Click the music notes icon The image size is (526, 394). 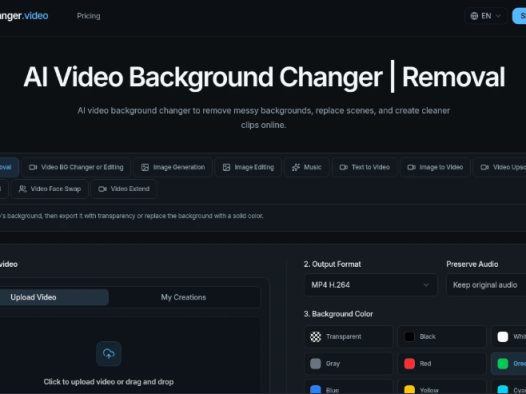(x=296, y=167)
